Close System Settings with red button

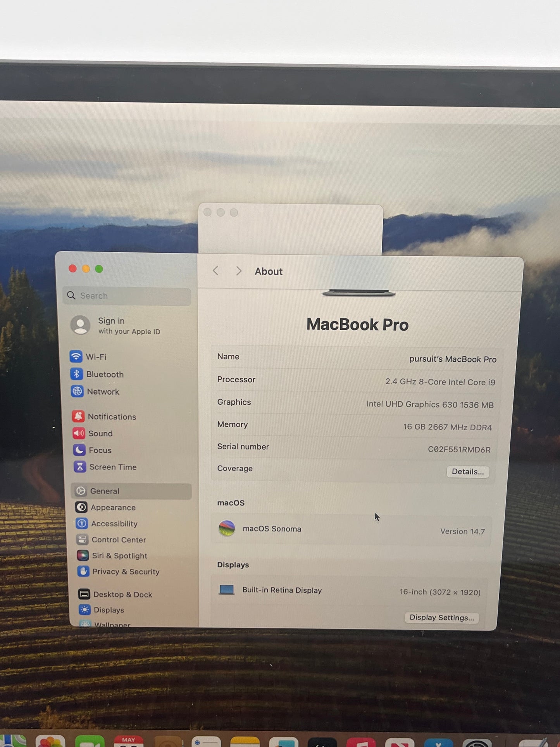click(x=72, y=269)
